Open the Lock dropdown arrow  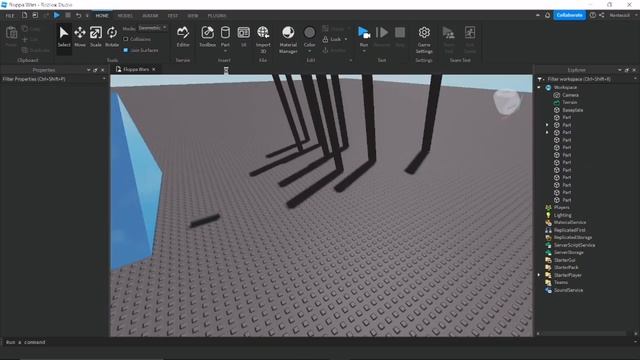[x=346, y=39]
